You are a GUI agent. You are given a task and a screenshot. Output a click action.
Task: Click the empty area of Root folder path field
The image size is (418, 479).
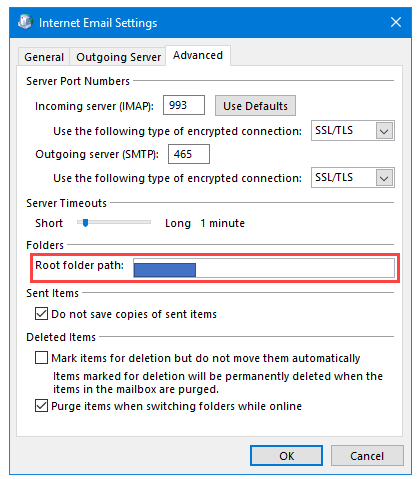(x=295, y=268)
